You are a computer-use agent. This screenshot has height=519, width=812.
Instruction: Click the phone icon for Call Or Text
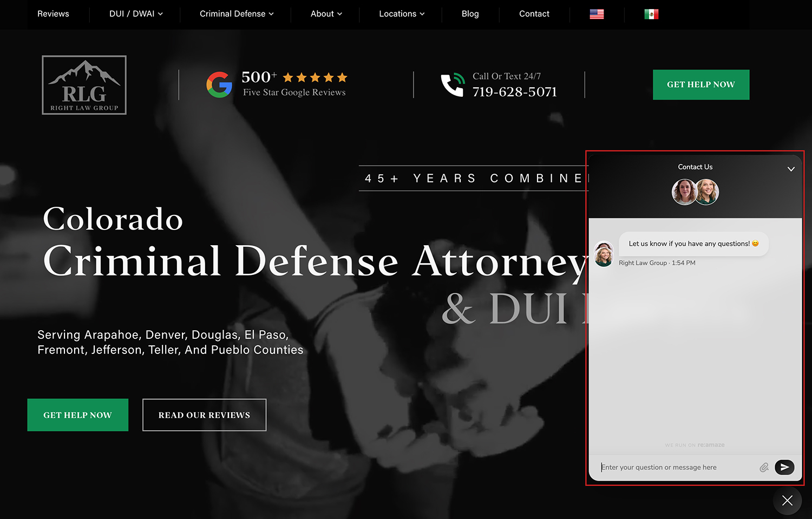point(453,84)
